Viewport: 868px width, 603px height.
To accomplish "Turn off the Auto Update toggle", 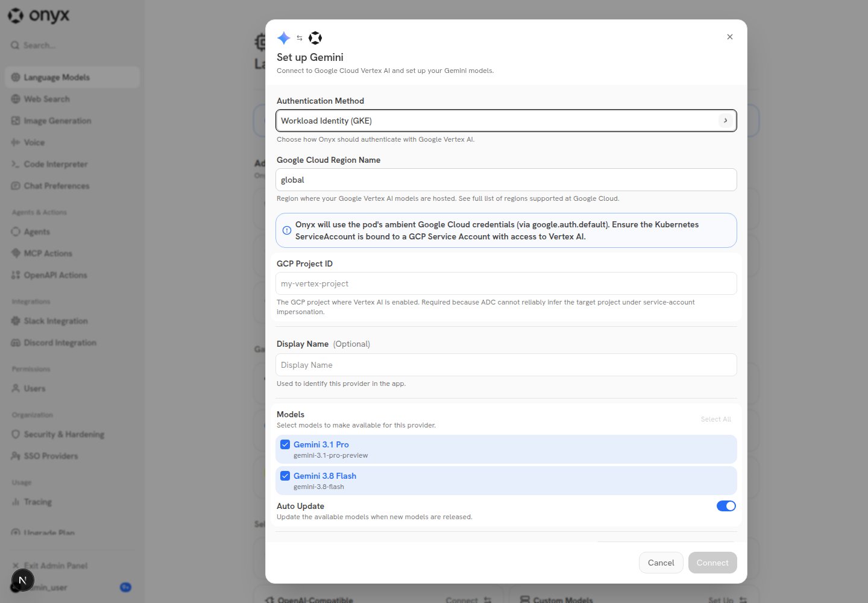I will coord(726,506).
